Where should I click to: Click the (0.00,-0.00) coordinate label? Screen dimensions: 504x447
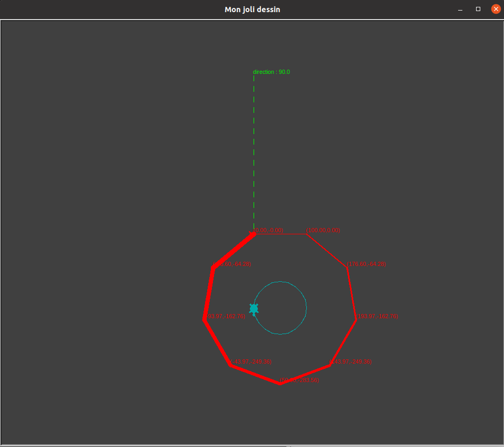pyautogui.click(x=269, y=230)
